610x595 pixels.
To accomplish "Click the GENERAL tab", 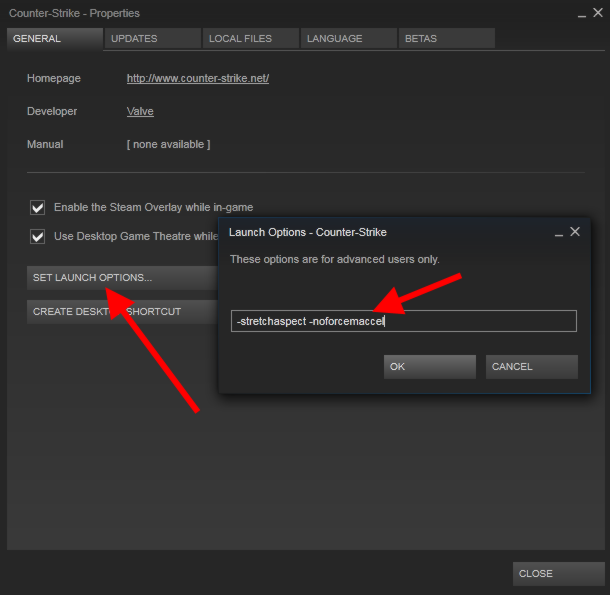I will pos(54,39).
